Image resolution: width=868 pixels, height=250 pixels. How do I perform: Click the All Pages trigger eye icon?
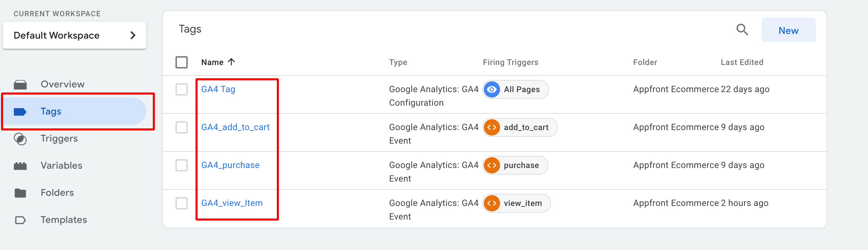(492, 89)
